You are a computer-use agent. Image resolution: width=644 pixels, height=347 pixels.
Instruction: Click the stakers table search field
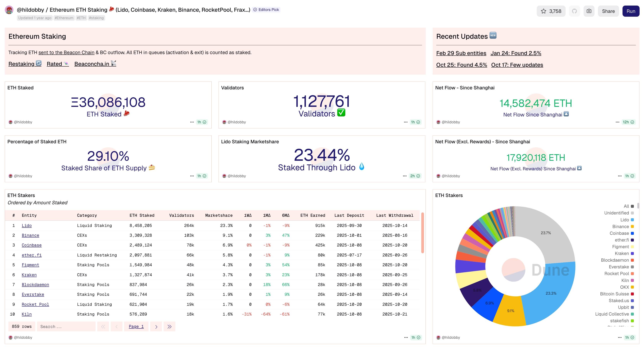tap(66, 326)
